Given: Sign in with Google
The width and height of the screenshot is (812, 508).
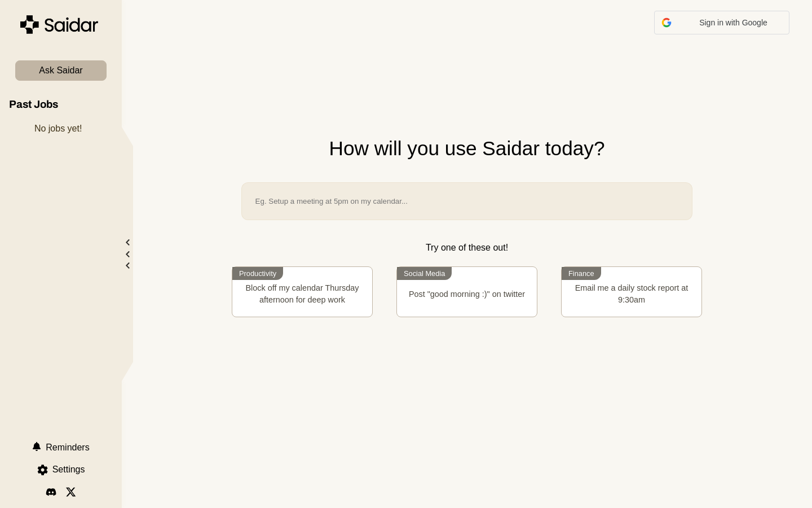Looking at the screenshot, I should point(722,23).
